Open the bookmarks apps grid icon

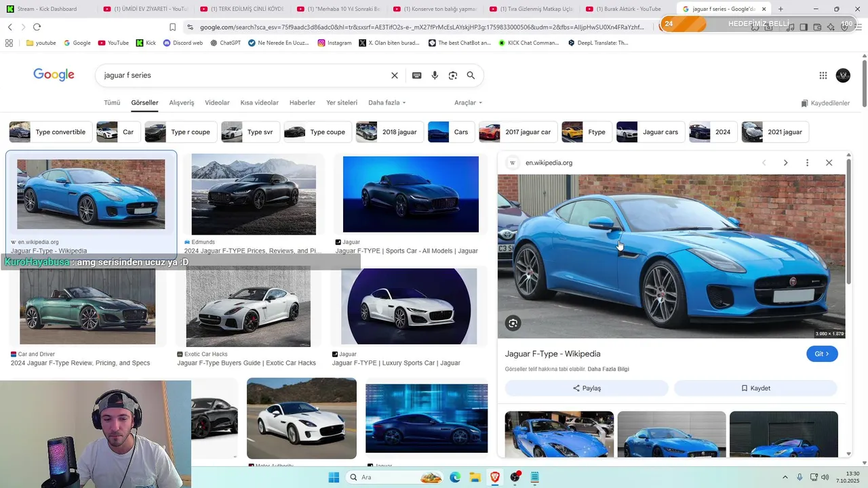click(x=9, y=43)
